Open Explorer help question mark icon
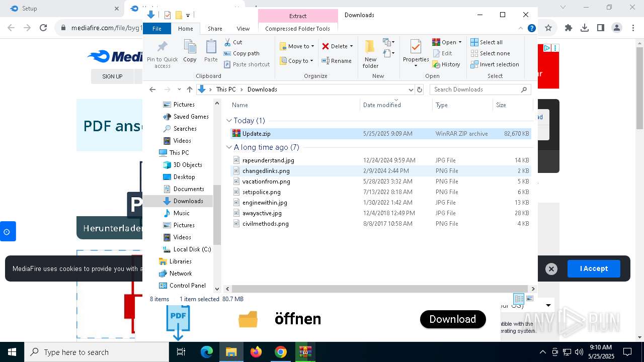The width and height of the screenshot is (644, 362). click(x=531, y=29)
